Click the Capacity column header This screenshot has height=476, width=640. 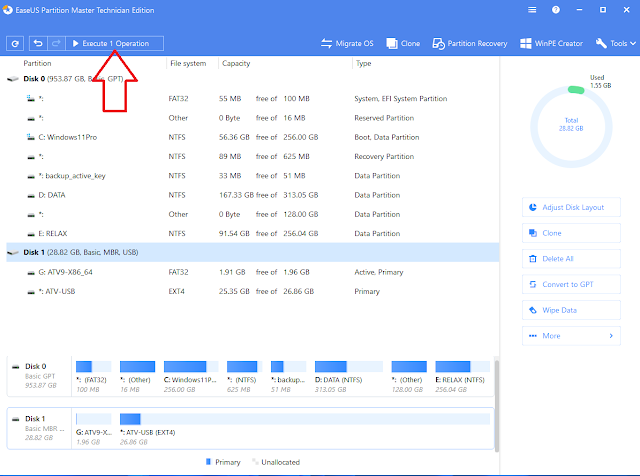coord(236,63)
